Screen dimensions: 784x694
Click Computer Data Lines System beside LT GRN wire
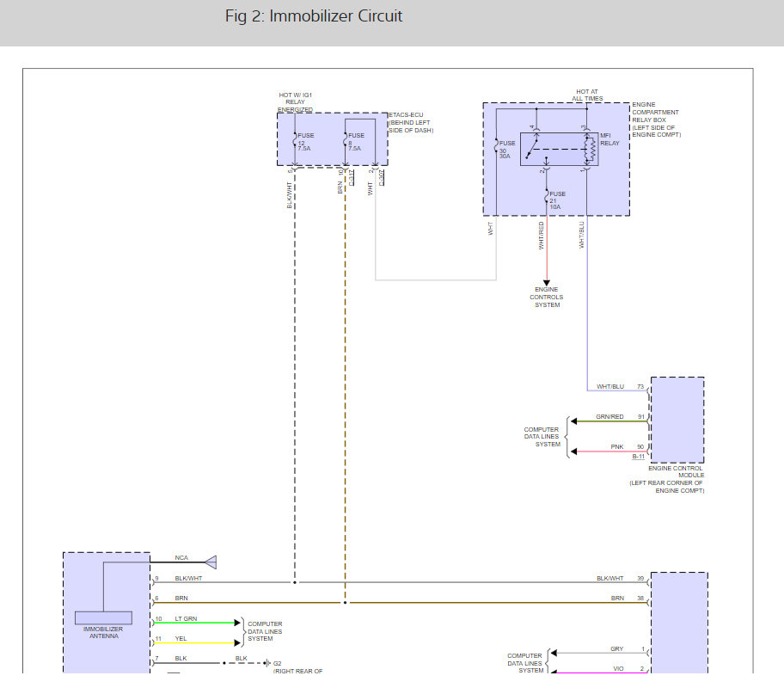coord(265,631)
